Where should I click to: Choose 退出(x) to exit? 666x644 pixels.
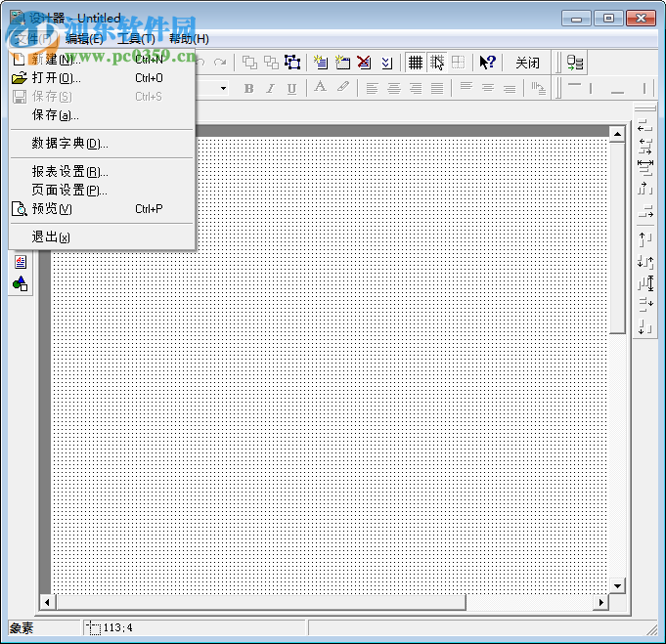102,236
